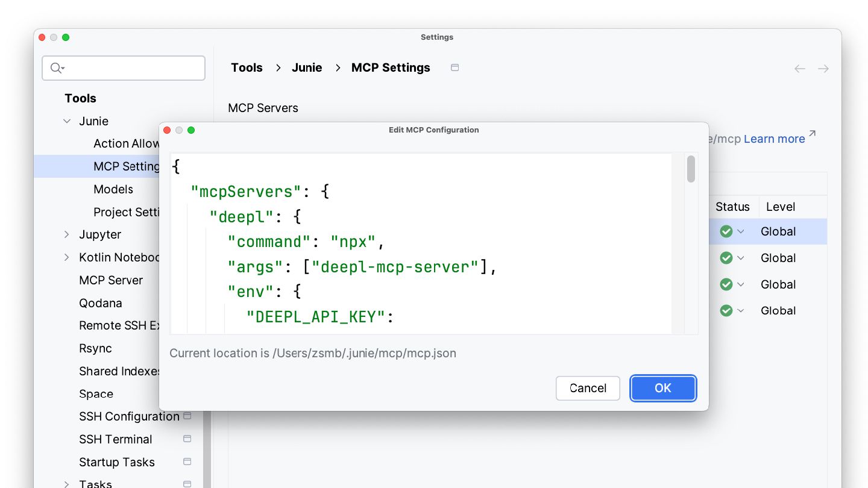The width and height of the screenshot is (868, 488).
Task: Click project-level icon next to SSH Terminal
Action: (x=187, y=439)
